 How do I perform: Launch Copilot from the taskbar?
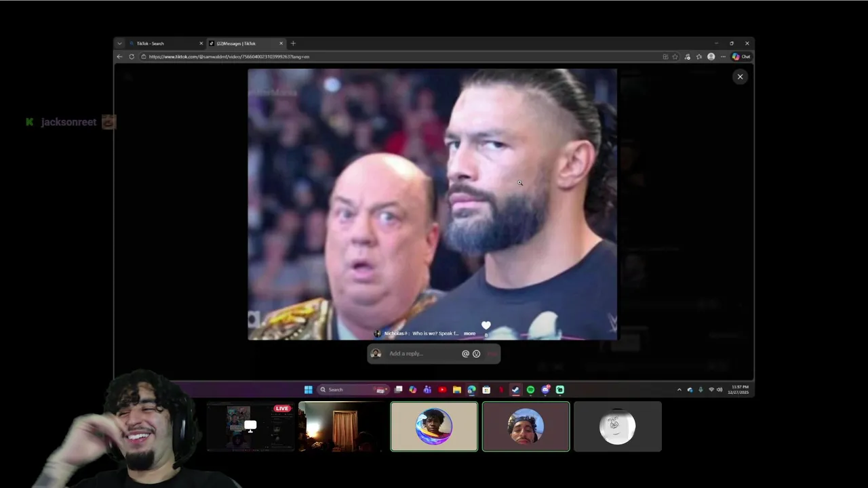click(413, 390)
